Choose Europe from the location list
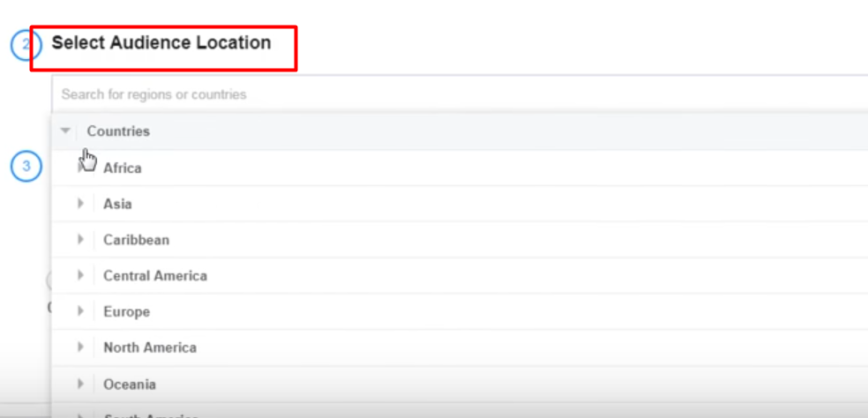 pos(126,312)
